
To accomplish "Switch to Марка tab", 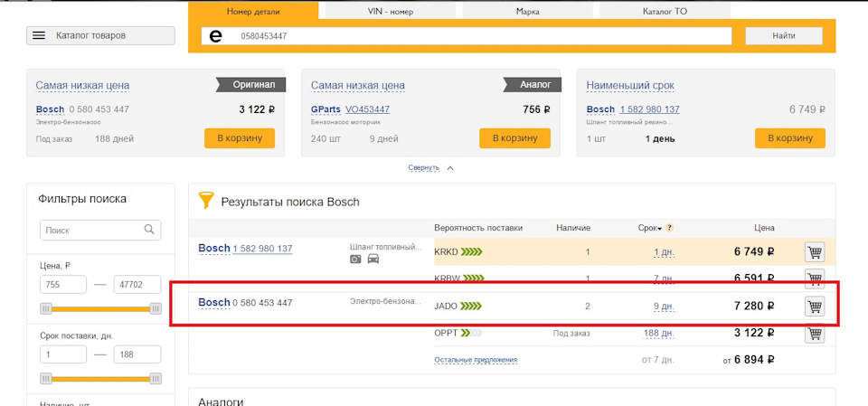I will pyautogui.click(x=527, y=11).
